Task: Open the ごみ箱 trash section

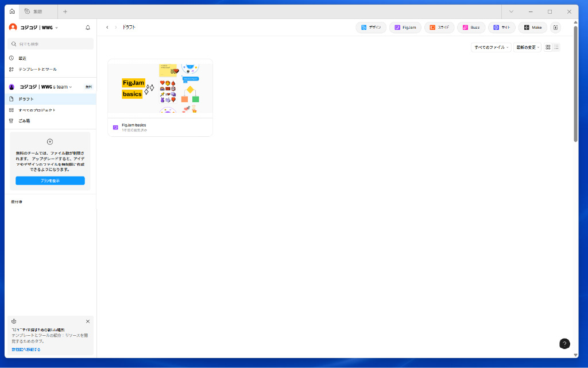Action: coord(24,121)
